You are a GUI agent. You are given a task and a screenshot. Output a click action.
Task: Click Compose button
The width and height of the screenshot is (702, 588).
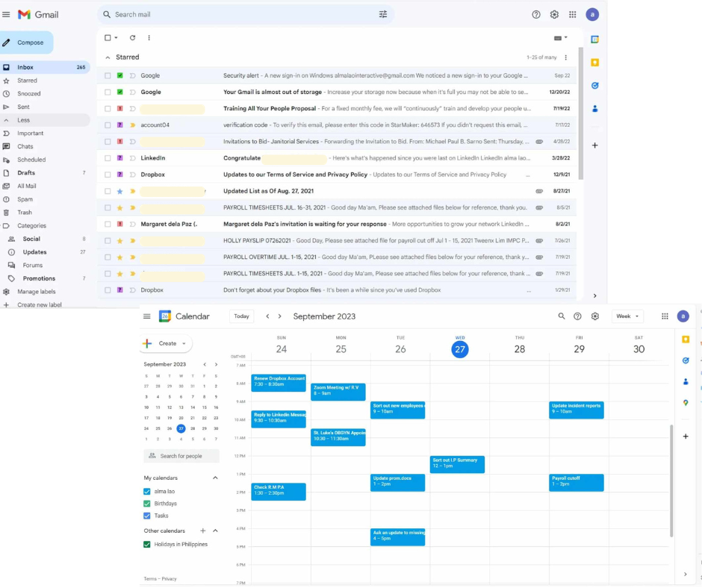(26, 43)
